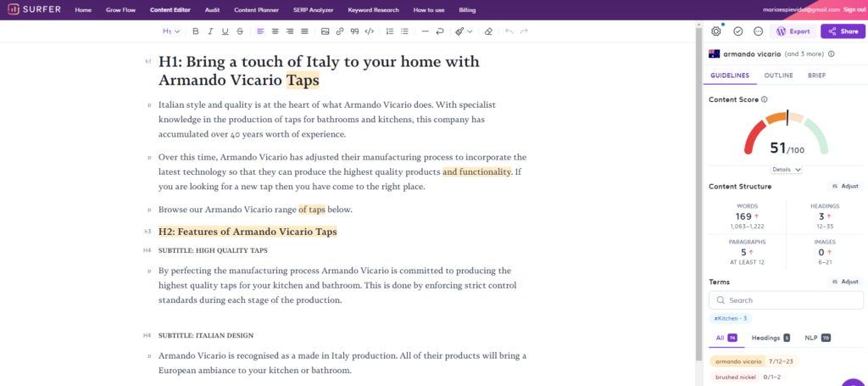Center align the text
868x386 pixels.
(275, 31)
